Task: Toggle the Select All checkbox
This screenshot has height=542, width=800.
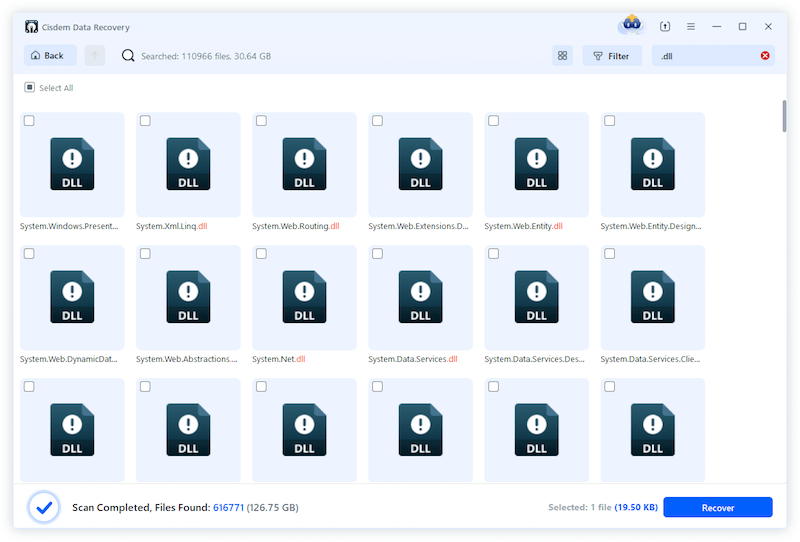Action: click(x=30, y=87)
